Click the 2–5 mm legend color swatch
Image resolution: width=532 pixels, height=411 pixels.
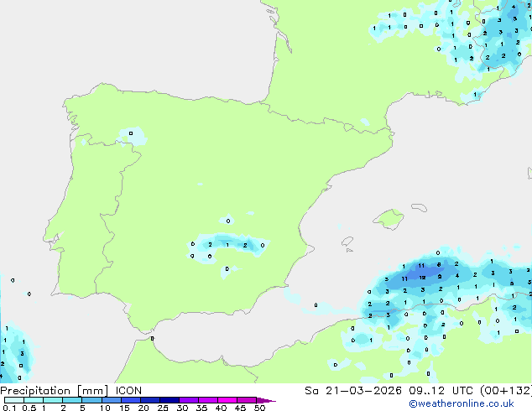(72, 400)
